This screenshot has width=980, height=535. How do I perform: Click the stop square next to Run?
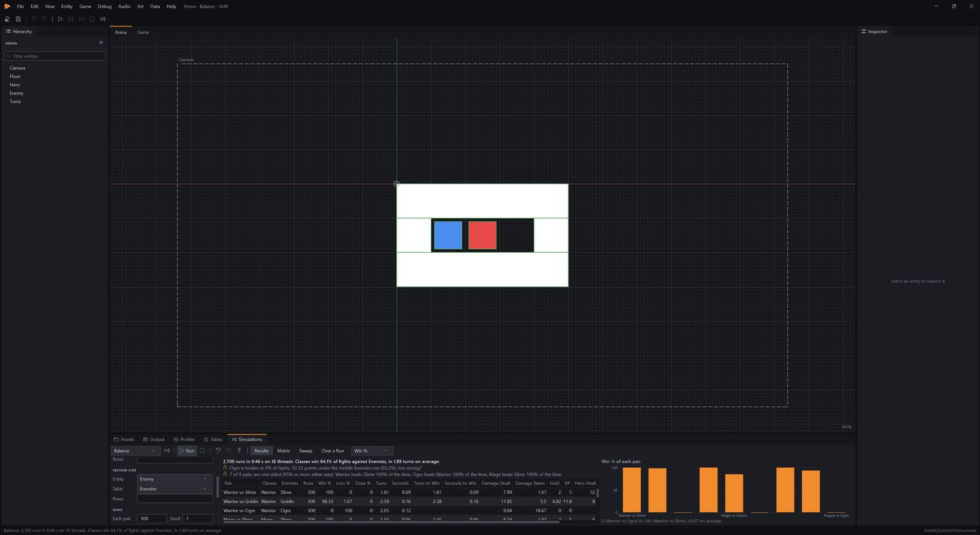point(203,451)
